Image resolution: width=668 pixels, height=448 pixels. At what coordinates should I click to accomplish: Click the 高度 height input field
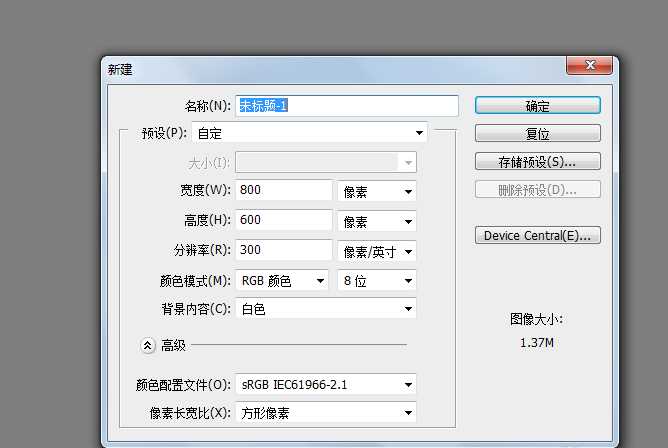tap(284, 220)
